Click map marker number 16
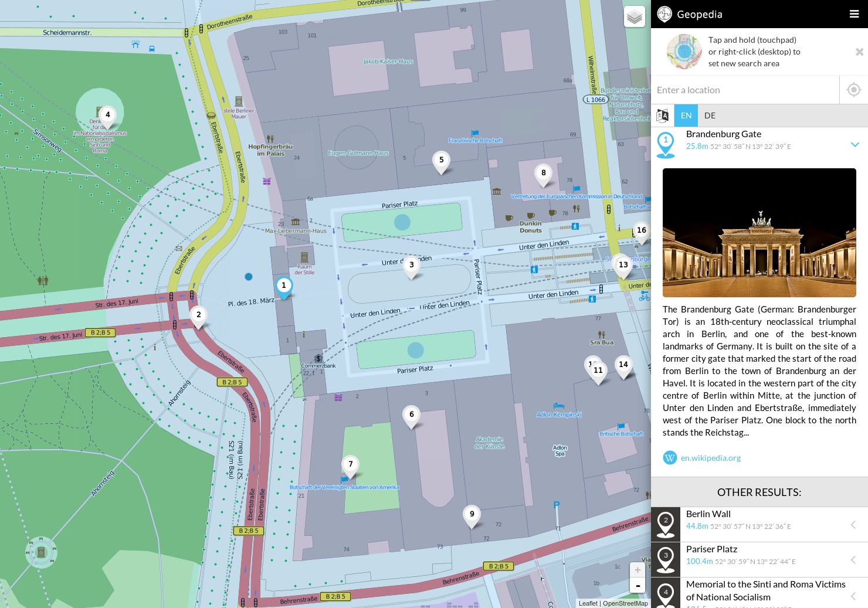The width and height of the screenshot is (868, 608). [x=642, y=232]
